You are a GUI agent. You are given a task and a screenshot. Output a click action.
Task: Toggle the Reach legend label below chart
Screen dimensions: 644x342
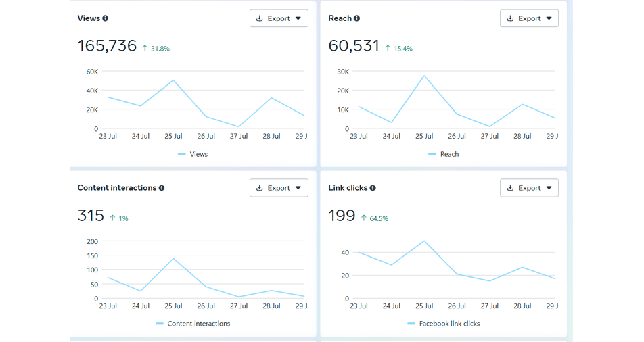tap(449, 154)
